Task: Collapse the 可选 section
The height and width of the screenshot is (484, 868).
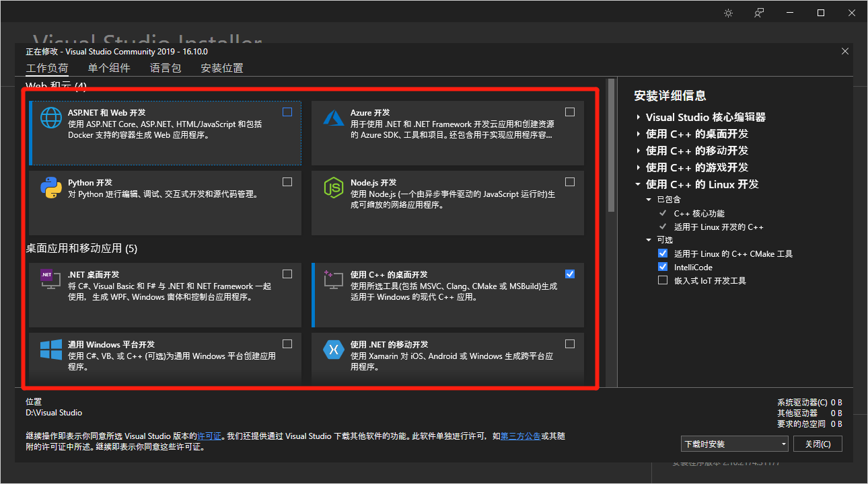Action: coord(649,240)
